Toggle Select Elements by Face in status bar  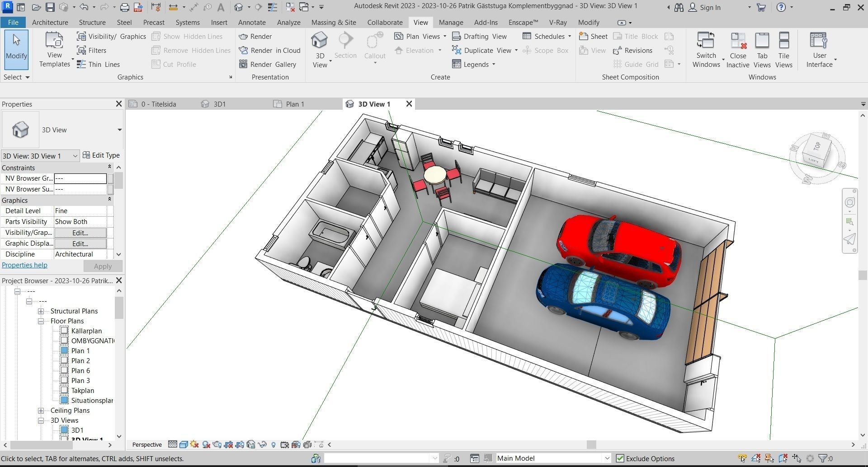coord(783,458)
